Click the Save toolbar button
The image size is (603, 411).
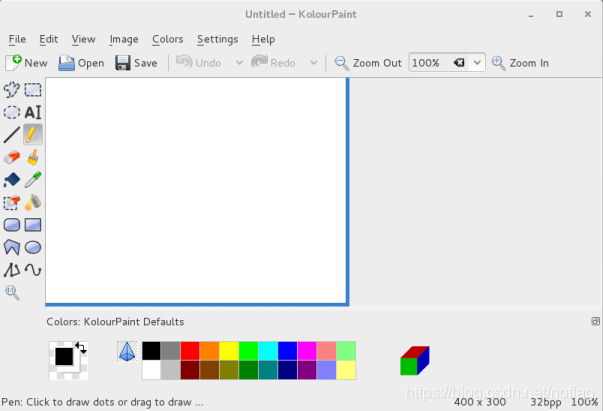coord(136,63)
